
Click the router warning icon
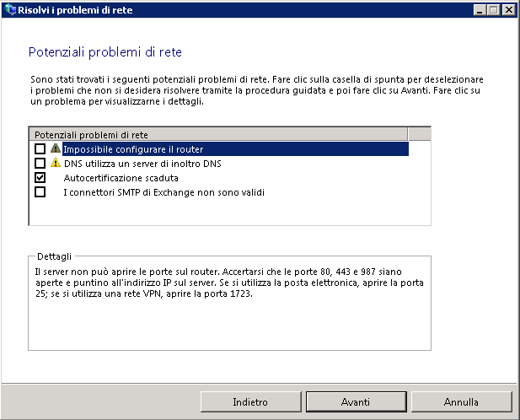coord(56,148)
